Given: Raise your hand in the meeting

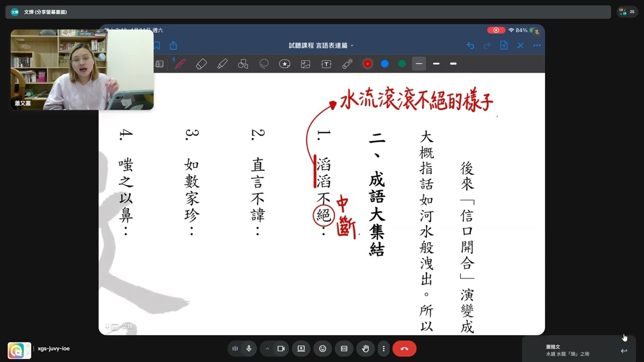Looking at the screenshot, I should [x=366, y=348].
